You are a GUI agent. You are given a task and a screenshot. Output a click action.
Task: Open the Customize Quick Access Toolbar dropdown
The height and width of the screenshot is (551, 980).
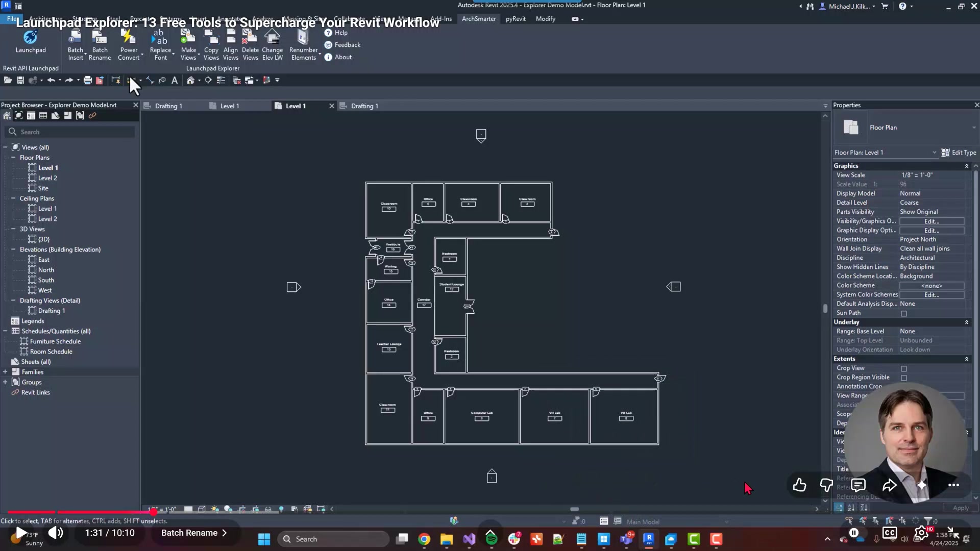[277, 80]
